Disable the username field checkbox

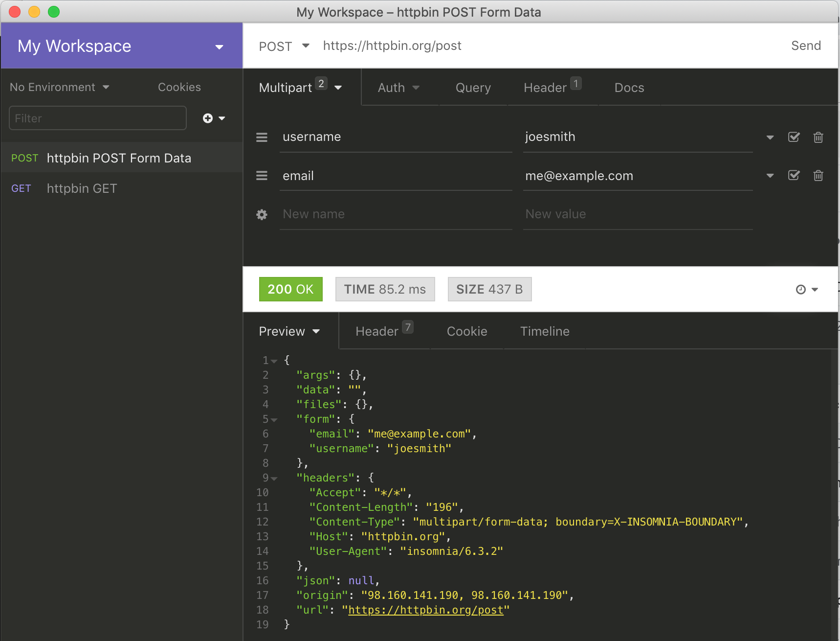(794, 137)
